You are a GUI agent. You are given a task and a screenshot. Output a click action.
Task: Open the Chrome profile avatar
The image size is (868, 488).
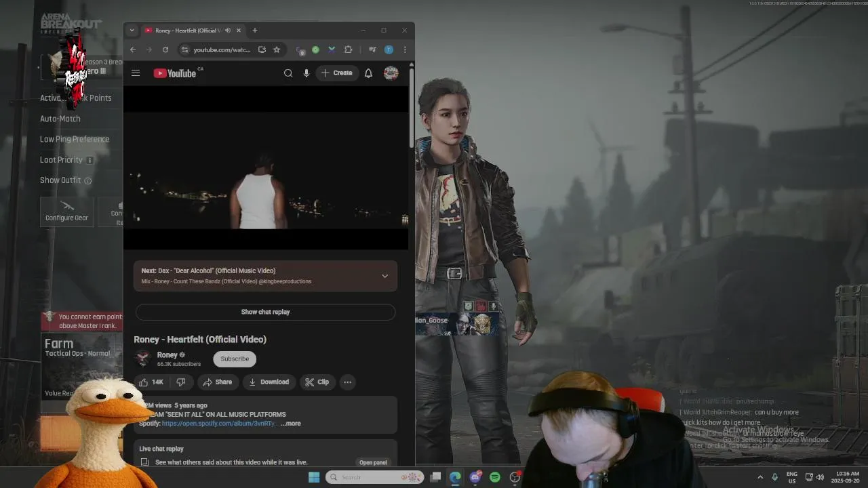(389, 49)
